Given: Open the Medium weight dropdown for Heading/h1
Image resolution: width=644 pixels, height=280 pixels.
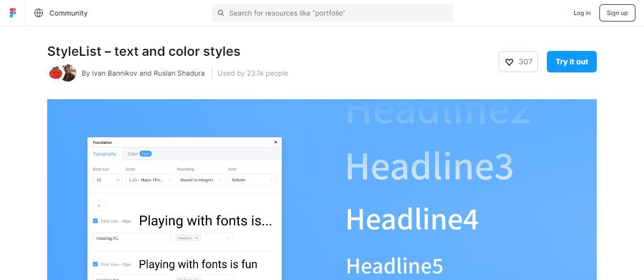Looking at the screenshot, I should pos(203,238).
